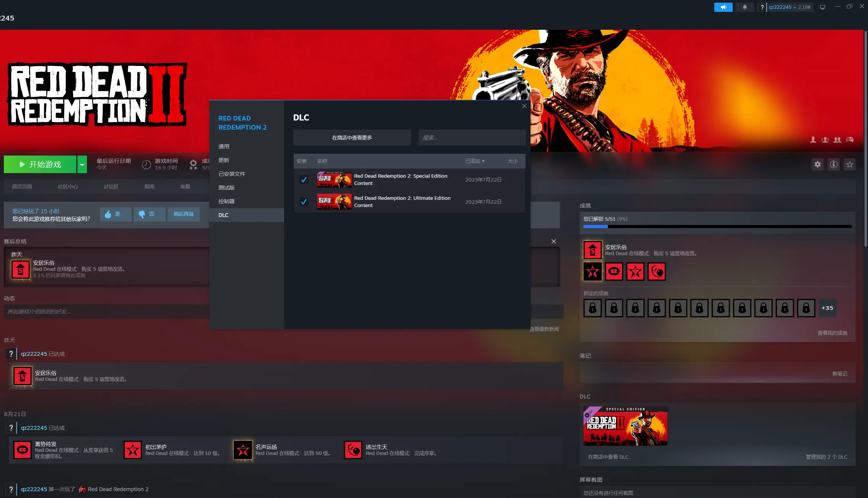Screen dimensions: 868x498
Task: Open Special Edition DLC thumbnail in sidebar
Action: tap(625, 426)
